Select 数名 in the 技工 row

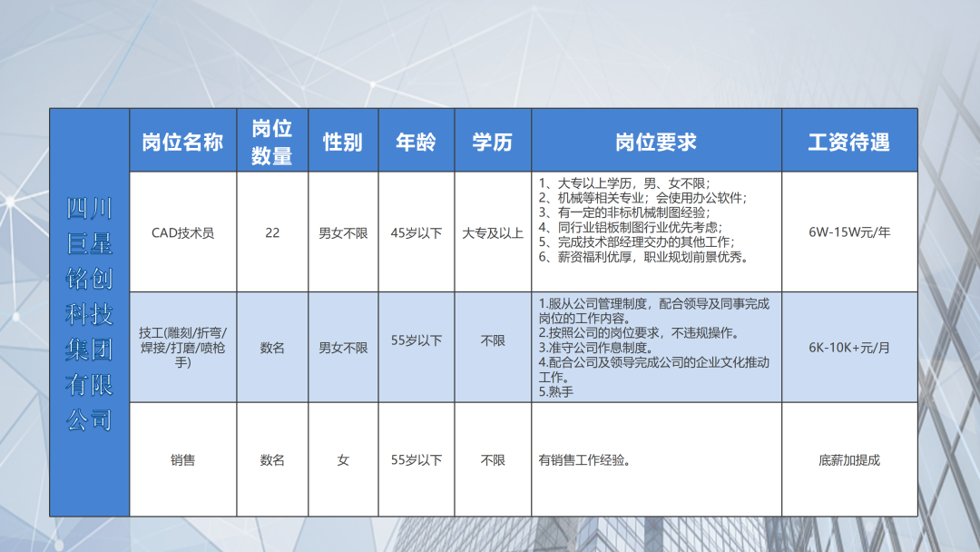coord(272,348)
